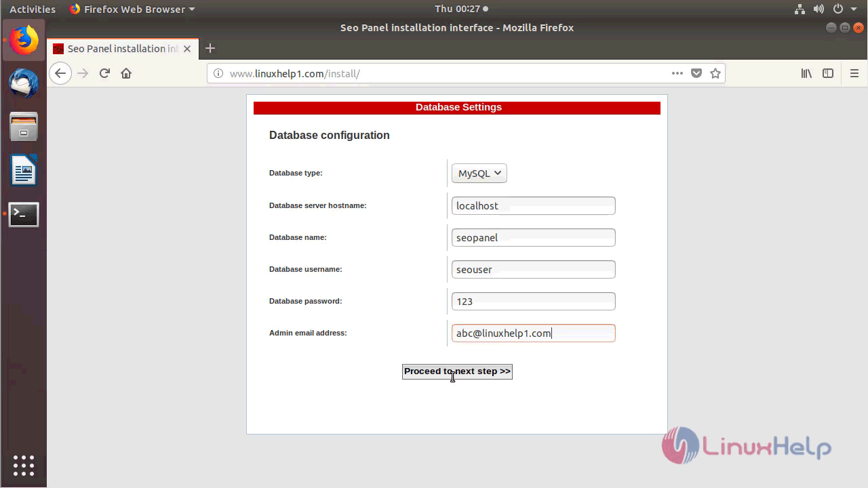This screenshot has width=868, height=488.
Task: Reload the current page
Action: [x=104, y=73]
